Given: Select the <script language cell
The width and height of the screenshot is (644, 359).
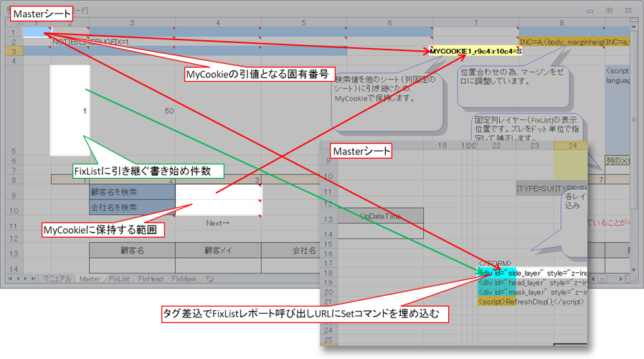Looking at the screenshot, I should (x=617, y=110).
